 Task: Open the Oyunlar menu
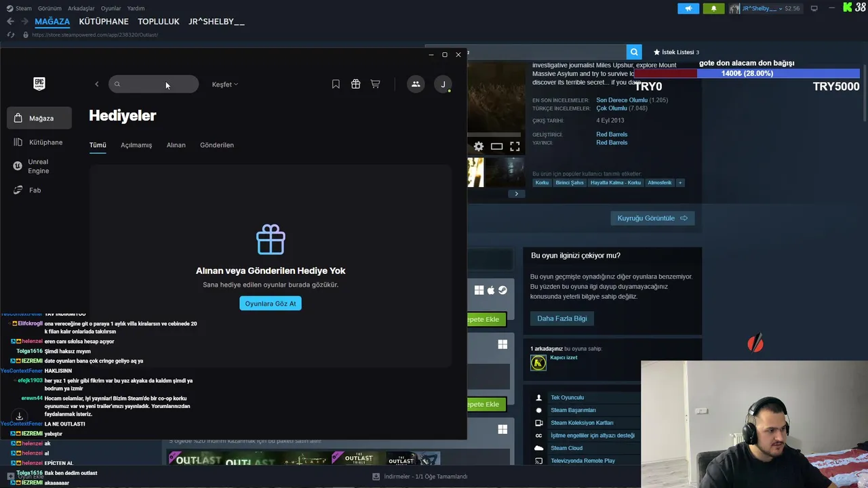point(111,8)
